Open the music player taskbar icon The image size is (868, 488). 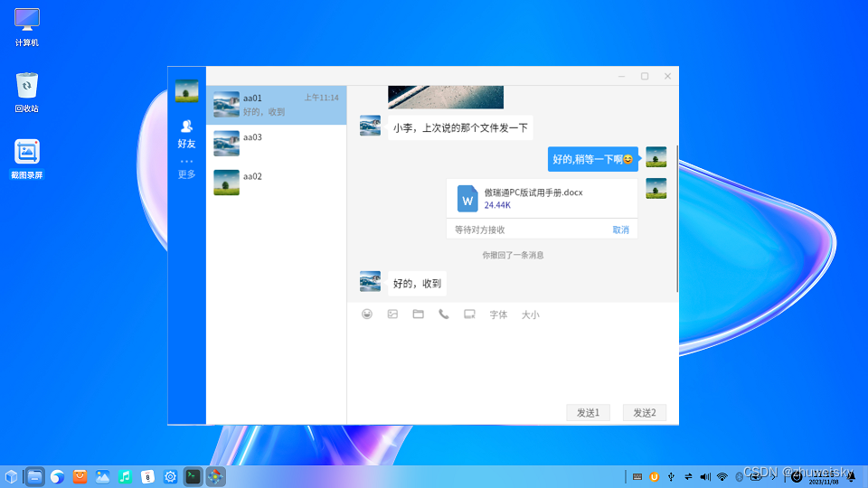(125, 476)
